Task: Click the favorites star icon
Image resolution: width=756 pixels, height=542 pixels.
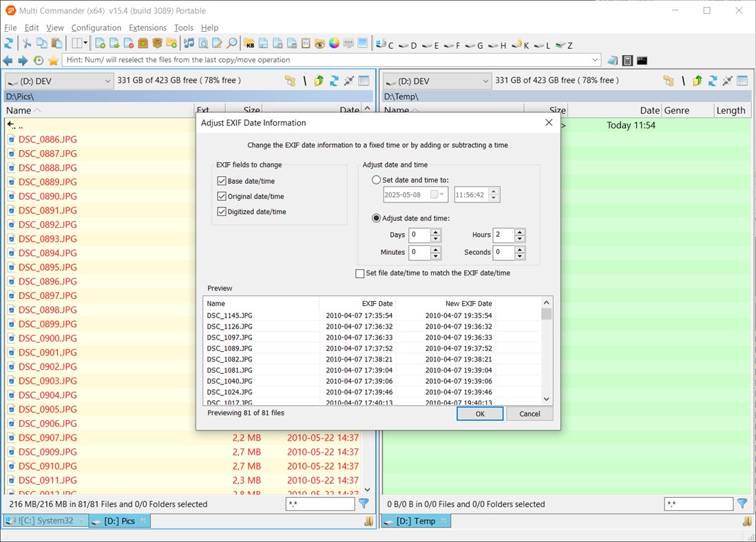Action: click(x=53, y=61)
